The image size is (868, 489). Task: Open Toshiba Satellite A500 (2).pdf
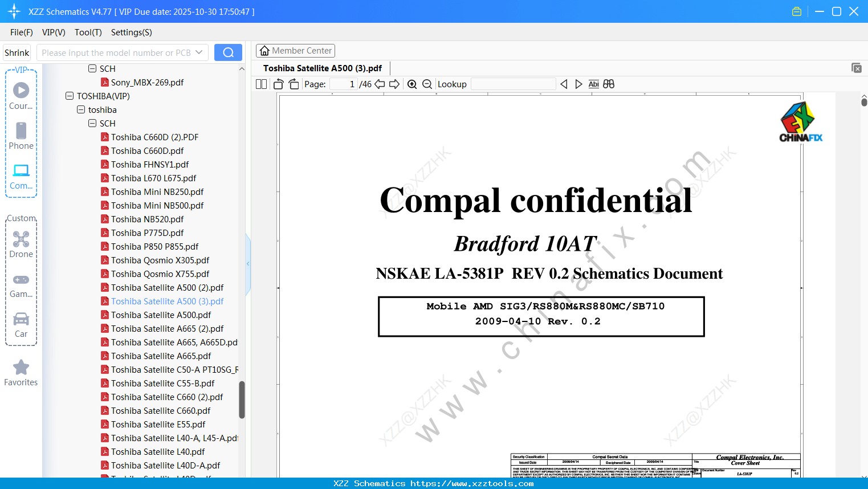coord(167,287)
